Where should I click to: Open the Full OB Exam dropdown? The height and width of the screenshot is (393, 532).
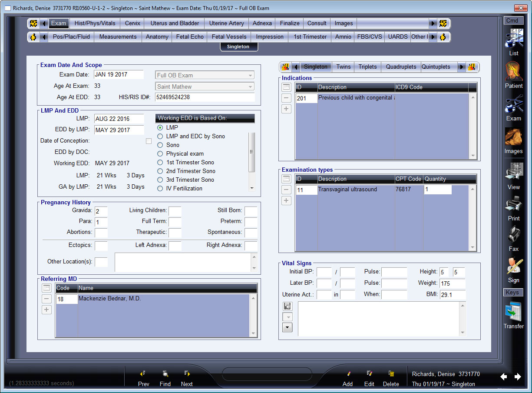[x=205, y=75]
